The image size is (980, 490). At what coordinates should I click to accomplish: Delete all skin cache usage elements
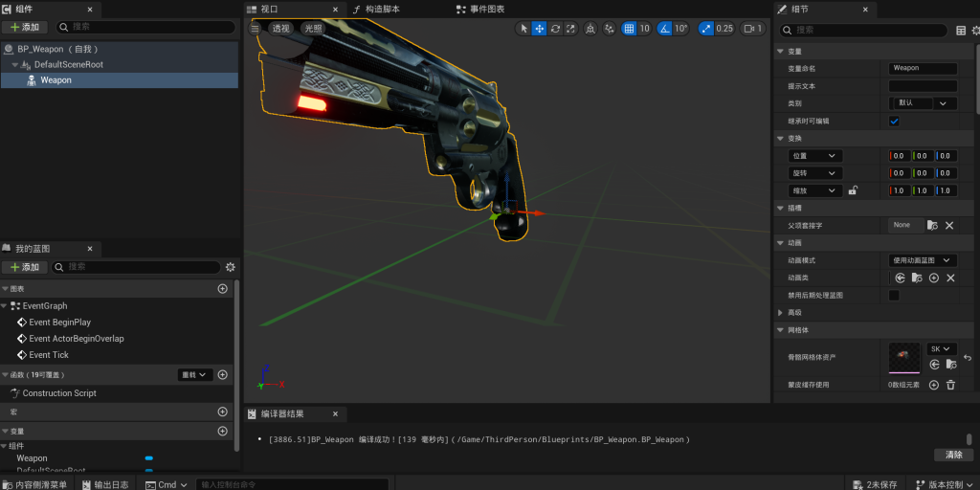click(x=950, y=385)
